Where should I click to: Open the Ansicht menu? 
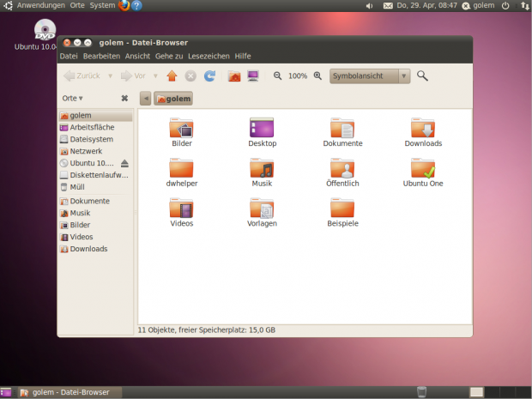tap(137, 56)
